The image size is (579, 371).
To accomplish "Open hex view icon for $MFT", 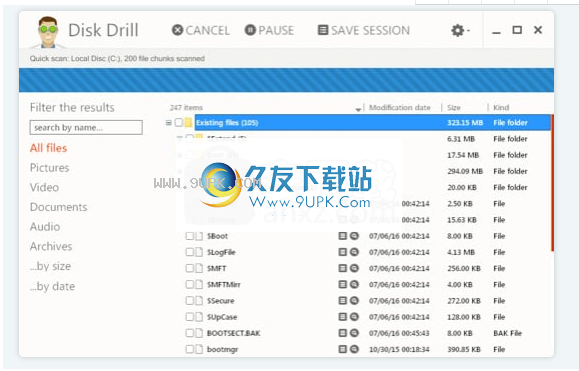I will (x=342, y=268).
